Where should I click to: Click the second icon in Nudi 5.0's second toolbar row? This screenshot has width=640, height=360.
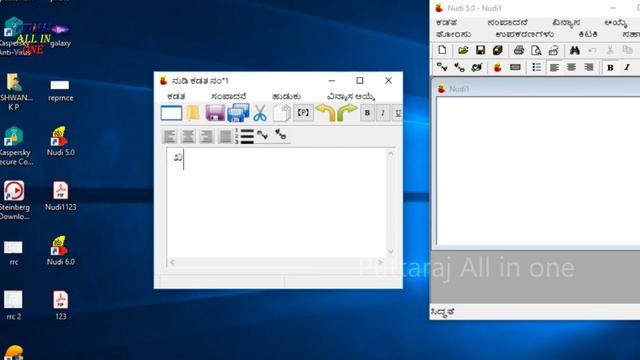(460, 67)
